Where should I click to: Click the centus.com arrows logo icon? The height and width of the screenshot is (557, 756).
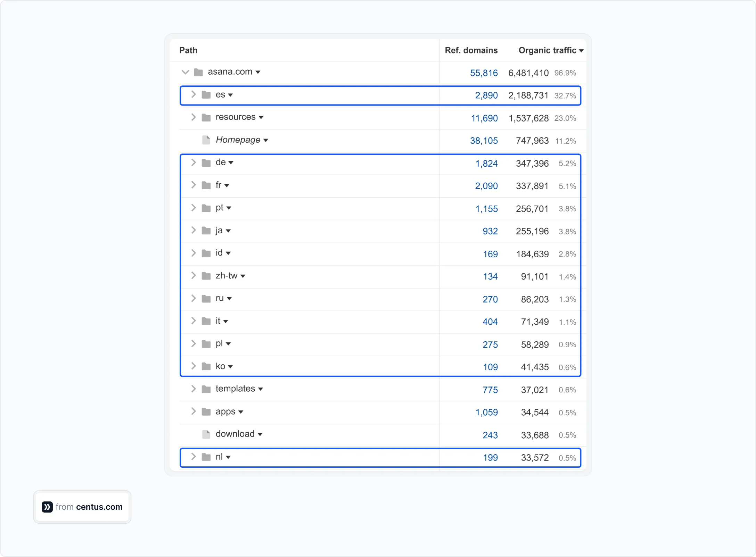click(47, 507)
